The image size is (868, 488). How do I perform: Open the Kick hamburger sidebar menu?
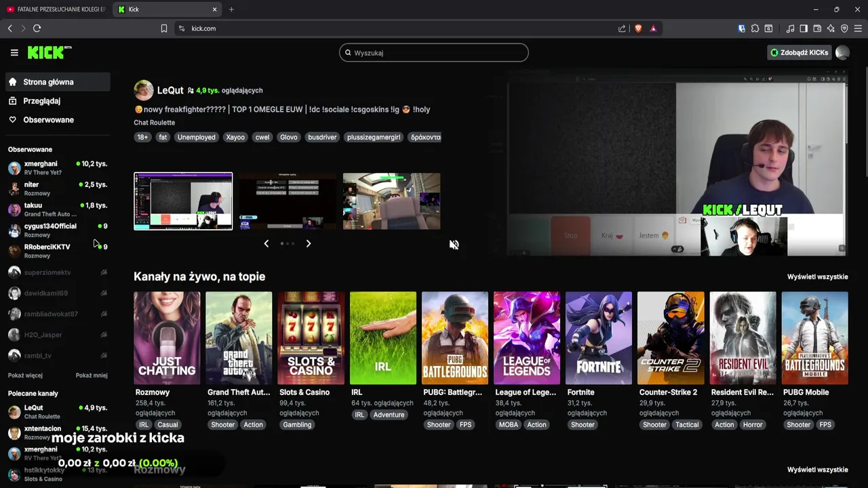tap(14, 52)
